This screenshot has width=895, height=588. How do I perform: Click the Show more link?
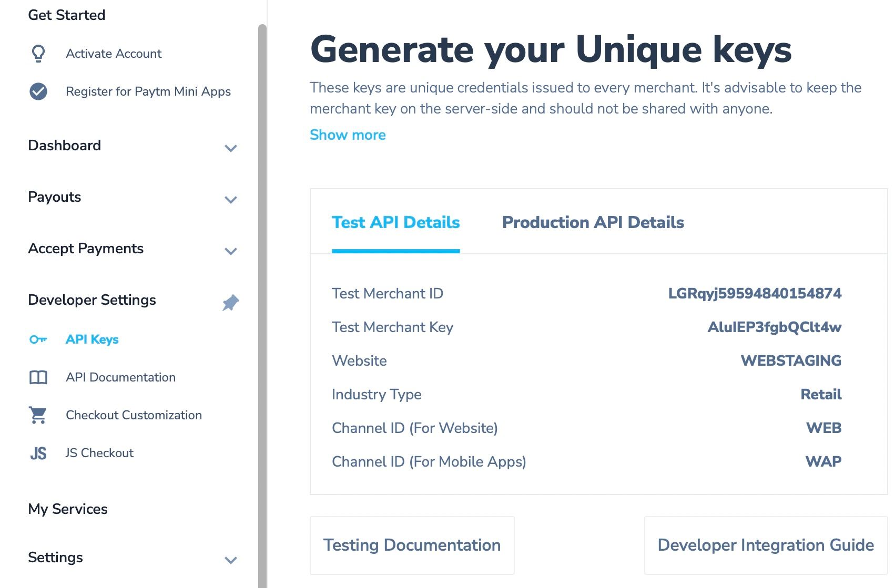[x=348, y=135]
